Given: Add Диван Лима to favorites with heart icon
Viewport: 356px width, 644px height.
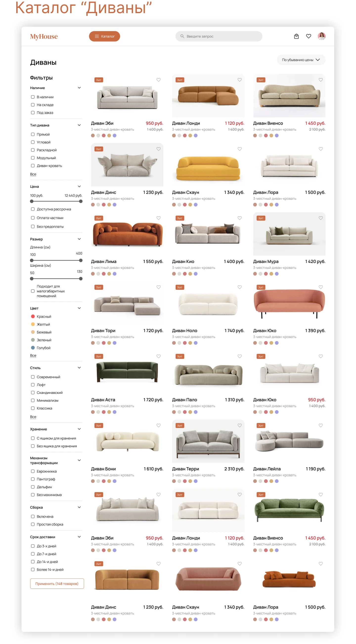Looking at the screenshot, I should pyautogui.click(x=158, y=218).
